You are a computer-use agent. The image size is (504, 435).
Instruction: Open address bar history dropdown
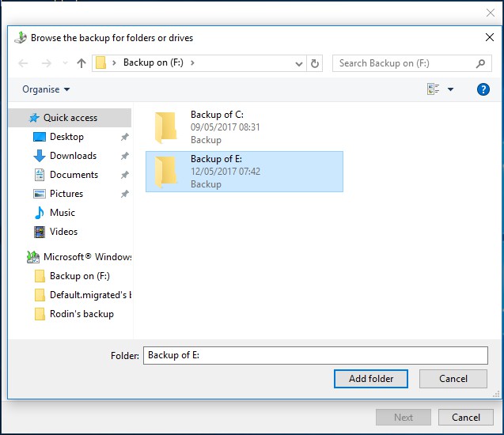(299, 63)
